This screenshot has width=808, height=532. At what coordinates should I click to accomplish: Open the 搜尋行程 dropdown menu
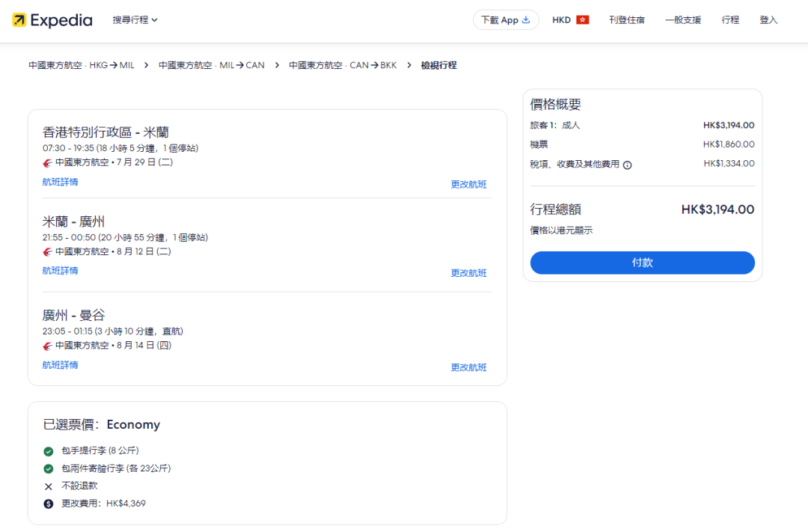[135, 20]
